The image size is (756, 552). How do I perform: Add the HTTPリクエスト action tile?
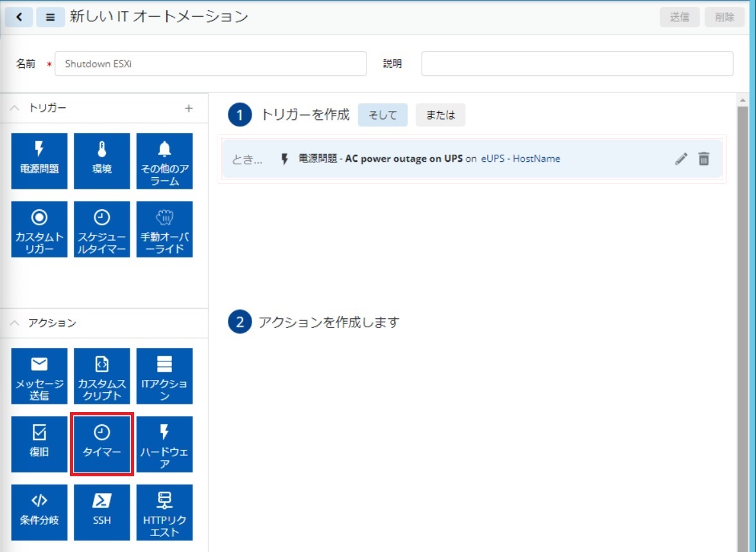(x=164, y=512)
